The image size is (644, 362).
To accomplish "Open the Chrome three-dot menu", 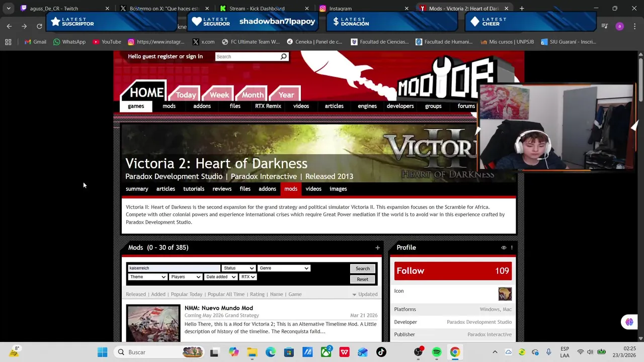I will 634,26.
